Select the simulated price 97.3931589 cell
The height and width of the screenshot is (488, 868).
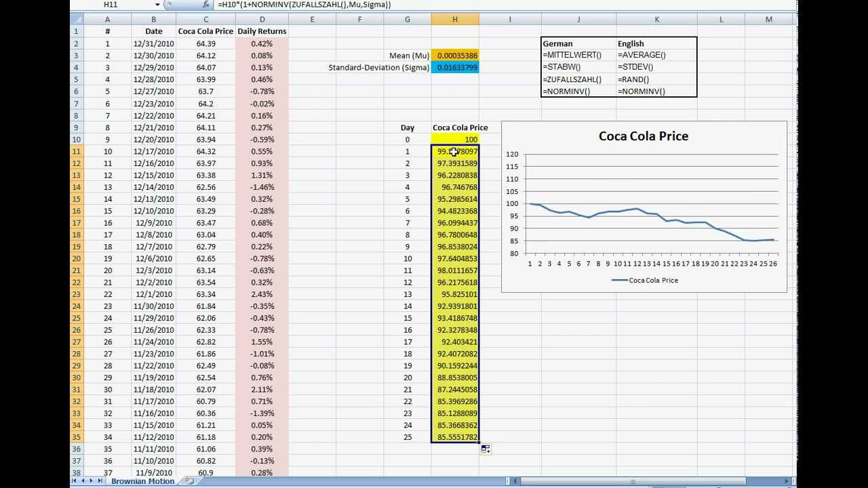click(455, 163)
